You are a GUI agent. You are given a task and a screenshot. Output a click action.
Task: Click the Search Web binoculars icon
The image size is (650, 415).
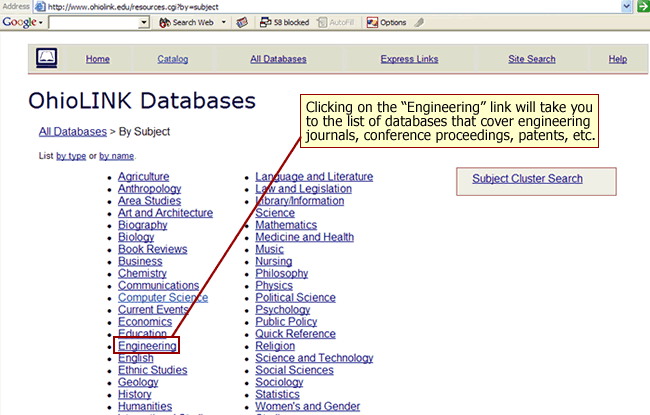pos(165,22)
